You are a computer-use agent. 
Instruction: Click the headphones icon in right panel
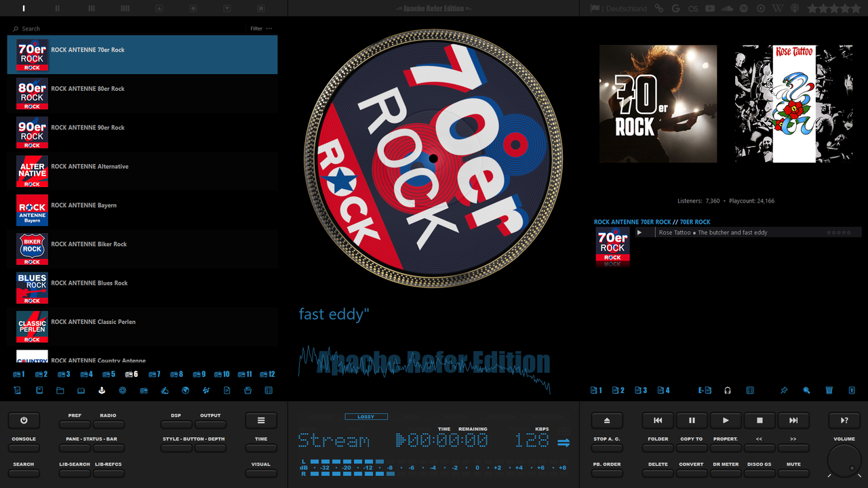(728, 390)
